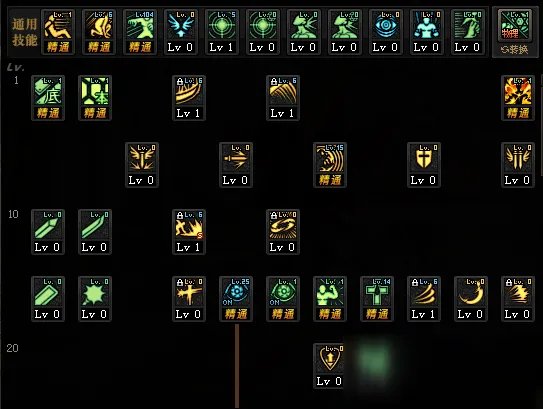Click the locked ground wave skill with S badge

coord(189,232)
